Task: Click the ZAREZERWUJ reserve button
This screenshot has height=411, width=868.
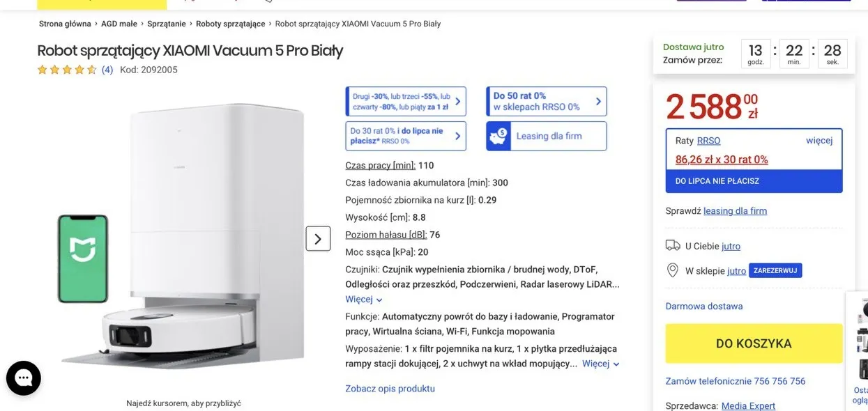Action: pos(775,270)
